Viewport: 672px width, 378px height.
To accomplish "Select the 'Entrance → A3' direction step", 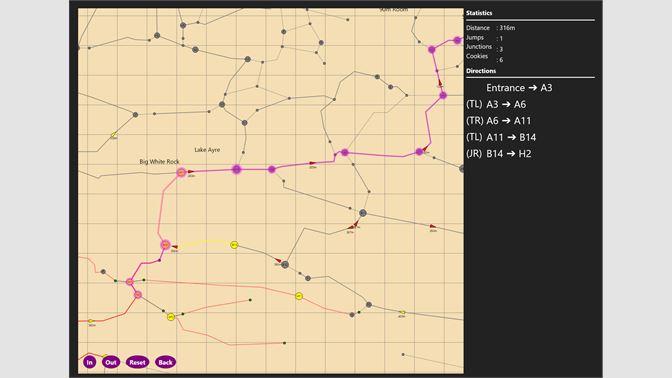I will [519, 88].
